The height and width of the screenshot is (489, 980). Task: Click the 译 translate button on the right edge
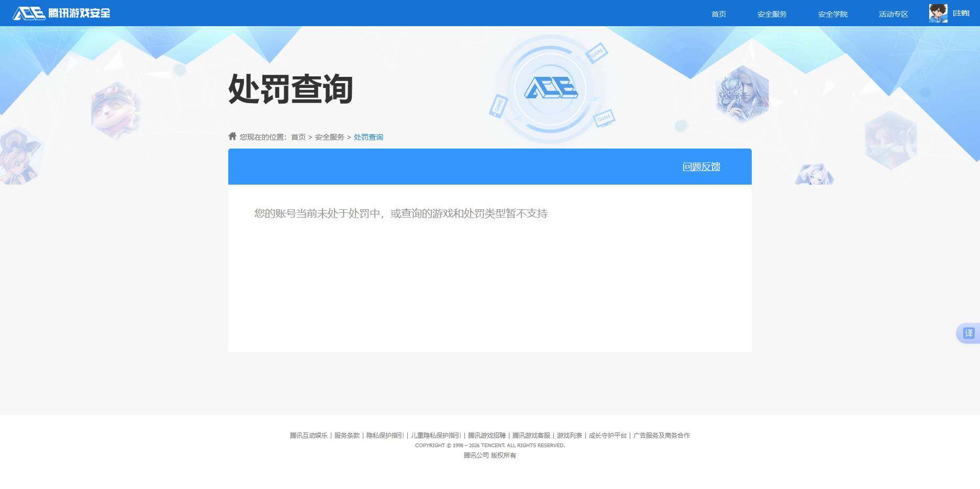pos(968,333)
